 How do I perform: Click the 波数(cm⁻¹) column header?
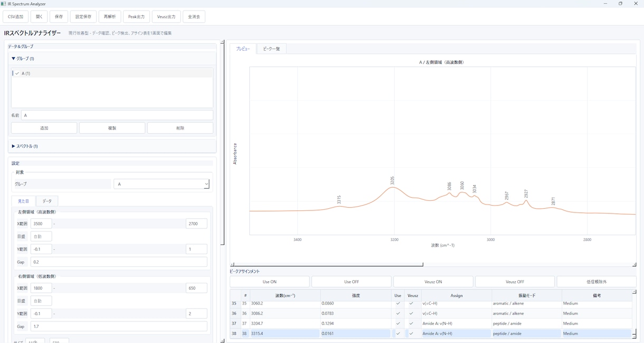[285, 295]
